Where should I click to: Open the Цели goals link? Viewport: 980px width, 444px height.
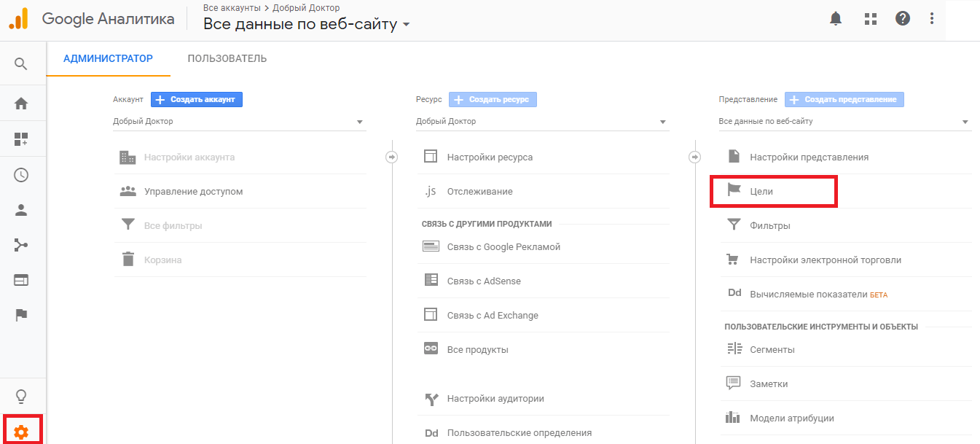coord(761,191)
